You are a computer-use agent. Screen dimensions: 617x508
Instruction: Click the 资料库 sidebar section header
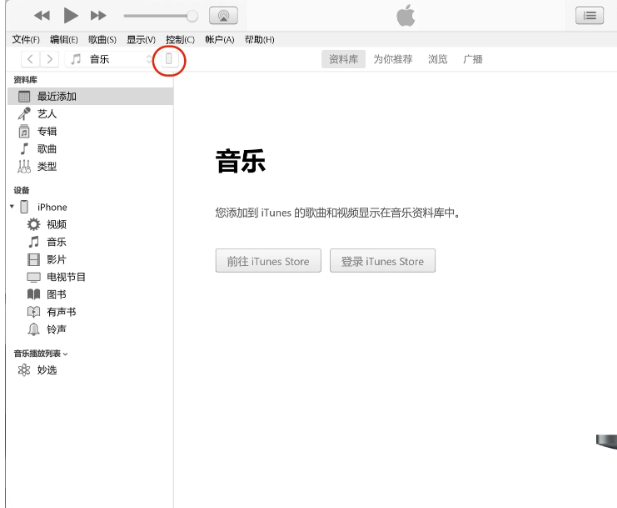point(25,80)
